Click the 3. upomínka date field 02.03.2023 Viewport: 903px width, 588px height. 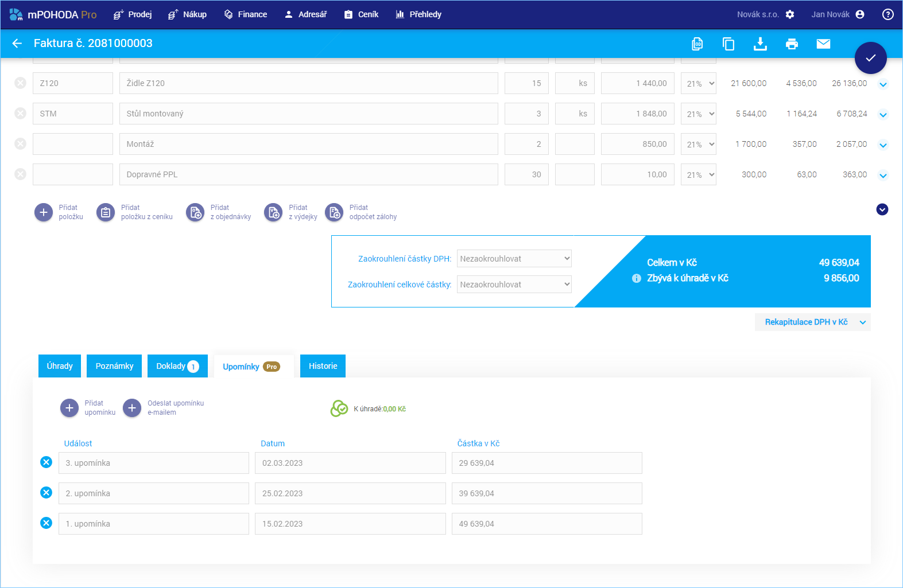click(x=350, y=463)
